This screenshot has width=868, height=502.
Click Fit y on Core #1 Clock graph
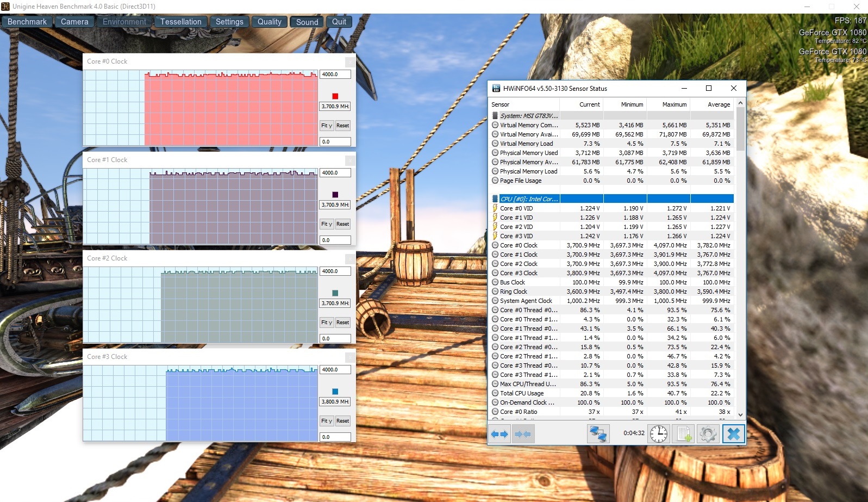point(327,224)
